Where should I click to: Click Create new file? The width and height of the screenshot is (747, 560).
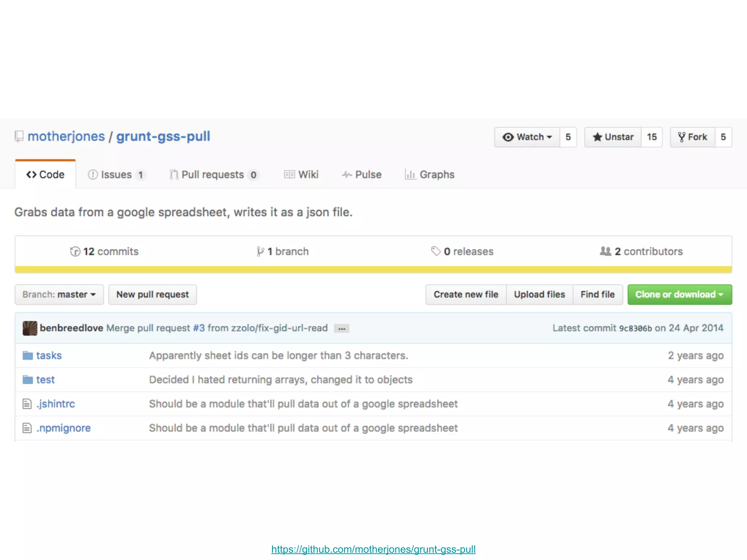[466, 295]
